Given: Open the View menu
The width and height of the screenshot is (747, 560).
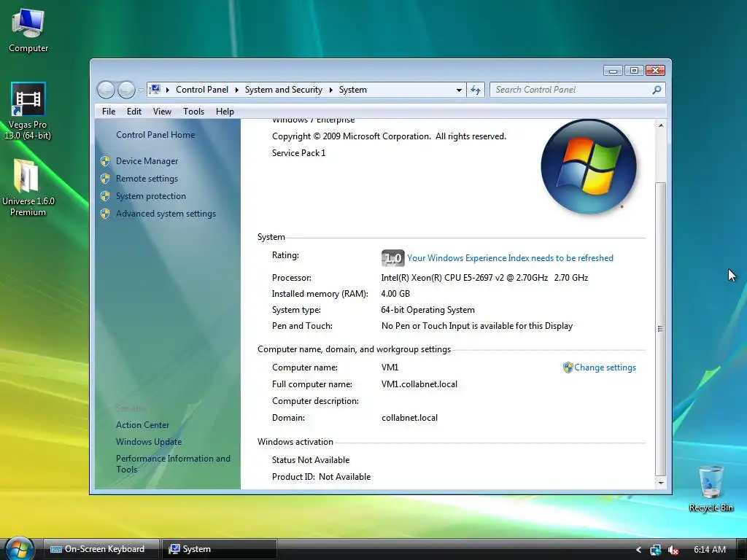Looking at the screenshot, I should click(x=162, y=112).
